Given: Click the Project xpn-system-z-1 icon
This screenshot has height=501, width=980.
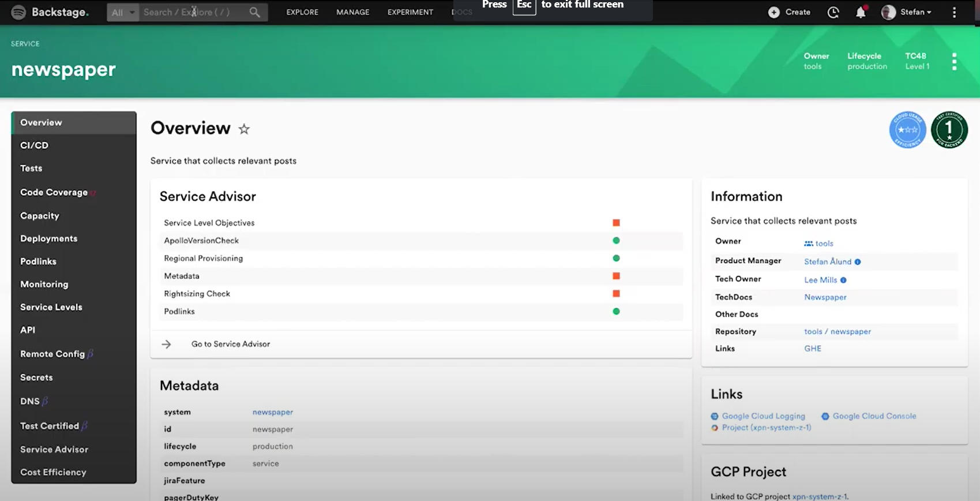Looking at the screenshot, I should tap(715, 428).
